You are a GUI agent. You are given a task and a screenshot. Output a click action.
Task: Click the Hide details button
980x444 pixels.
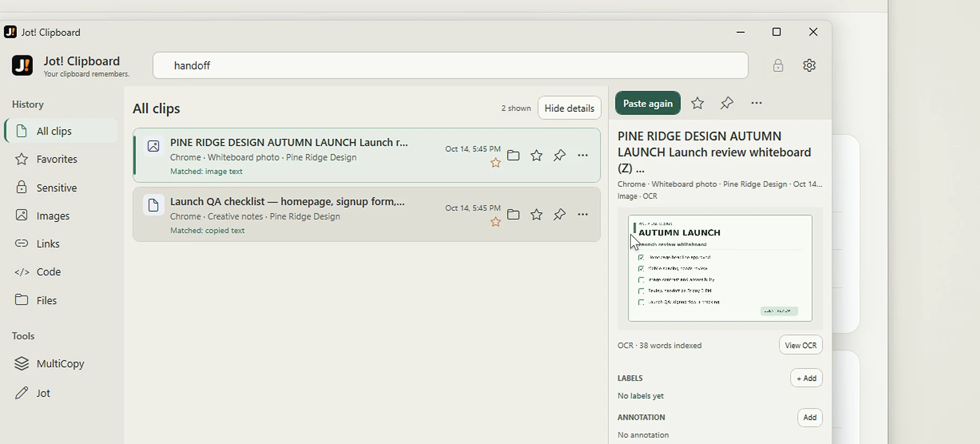click(x=570, y=108)
